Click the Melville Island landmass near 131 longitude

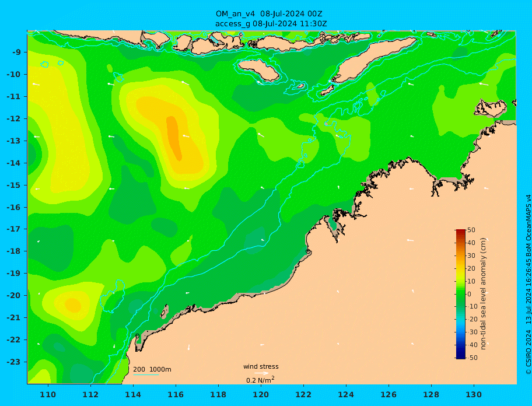(491, 108)
